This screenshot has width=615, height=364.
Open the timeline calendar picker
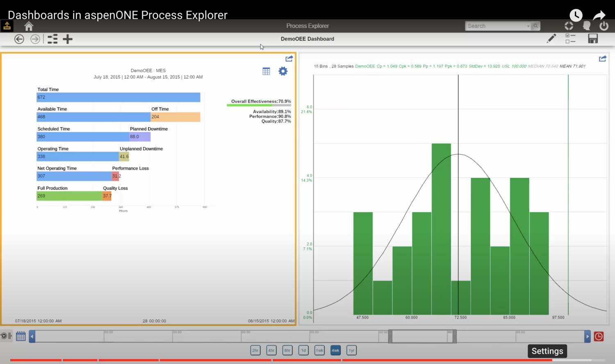click(x=21, y=337)
